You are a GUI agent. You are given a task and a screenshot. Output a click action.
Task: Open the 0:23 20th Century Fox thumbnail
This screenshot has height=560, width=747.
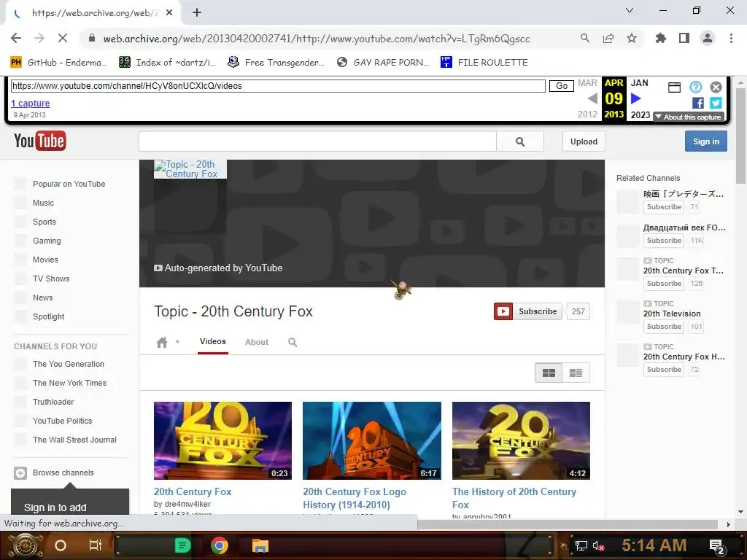point(222,440)
